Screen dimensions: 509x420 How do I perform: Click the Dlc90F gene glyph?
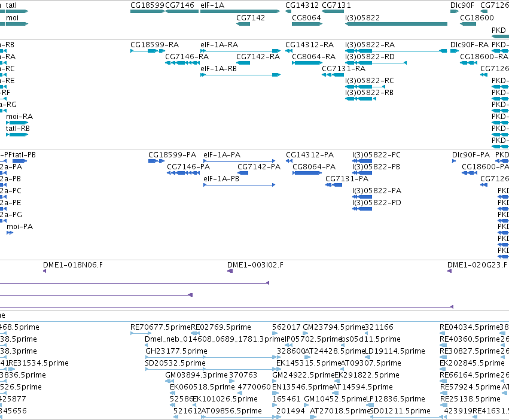click(455, 11)
